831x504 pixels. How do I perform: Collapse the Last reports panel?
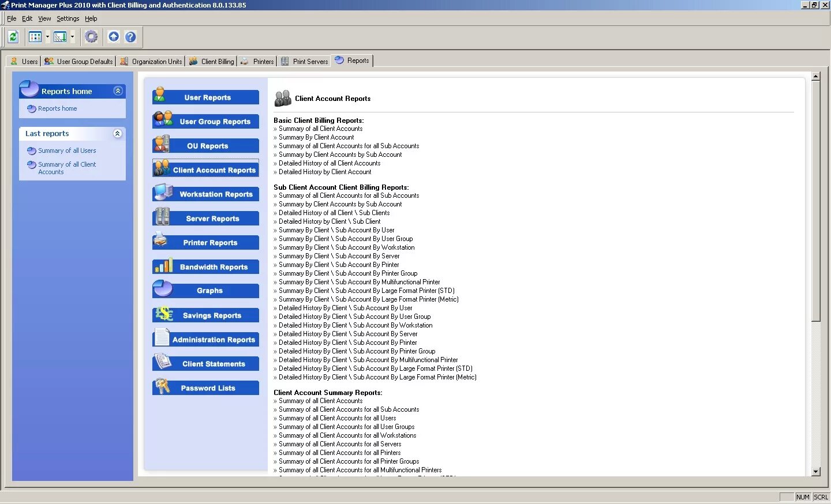click(118, 134)
